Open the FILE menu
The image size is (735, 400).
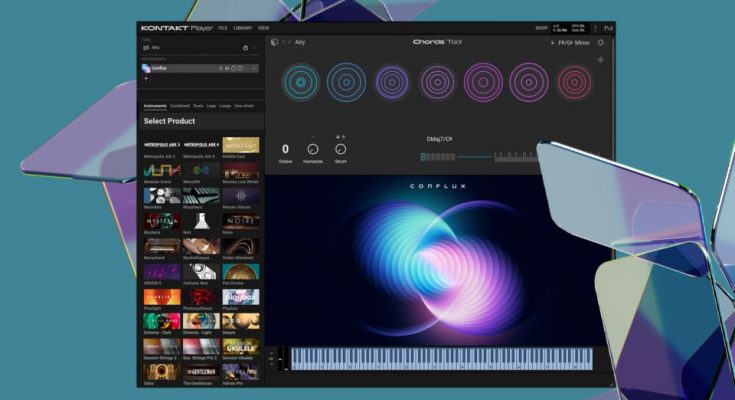coord(223,28)
